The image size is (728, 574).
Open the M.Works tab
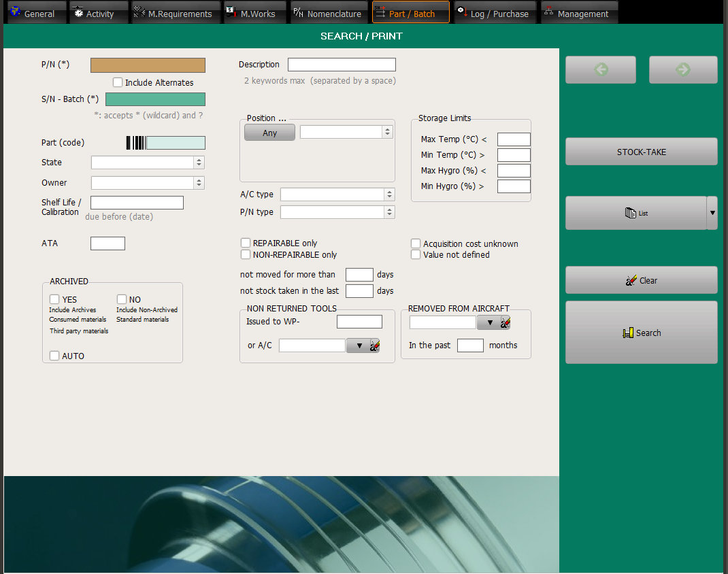coord(254,12)
